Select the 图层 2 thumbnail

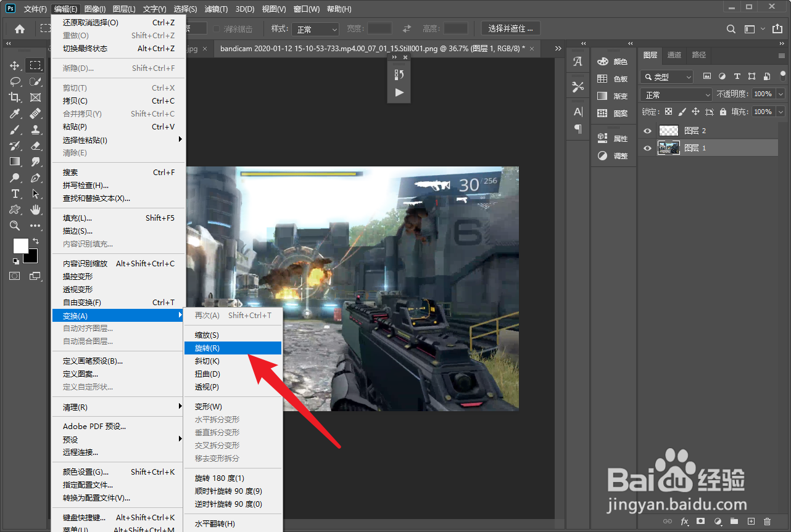(x=669, y=131)
